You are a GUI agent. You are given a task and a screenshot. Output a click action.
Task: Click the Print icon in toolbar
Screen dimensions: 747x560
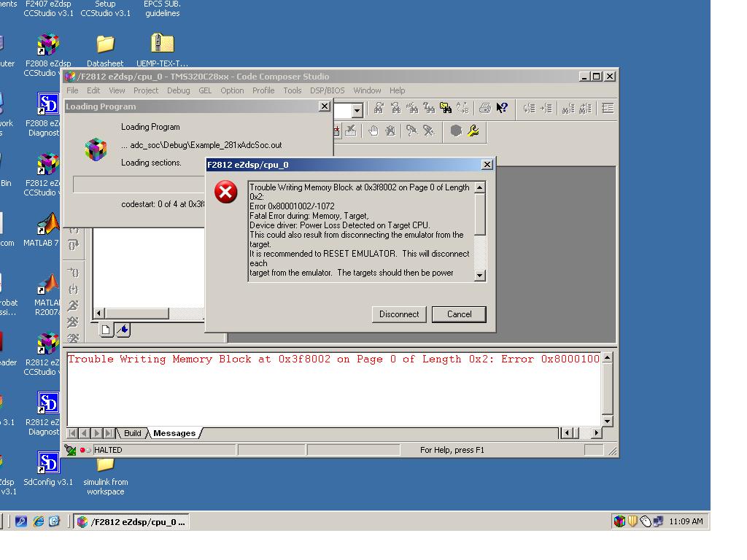(484, 108)
